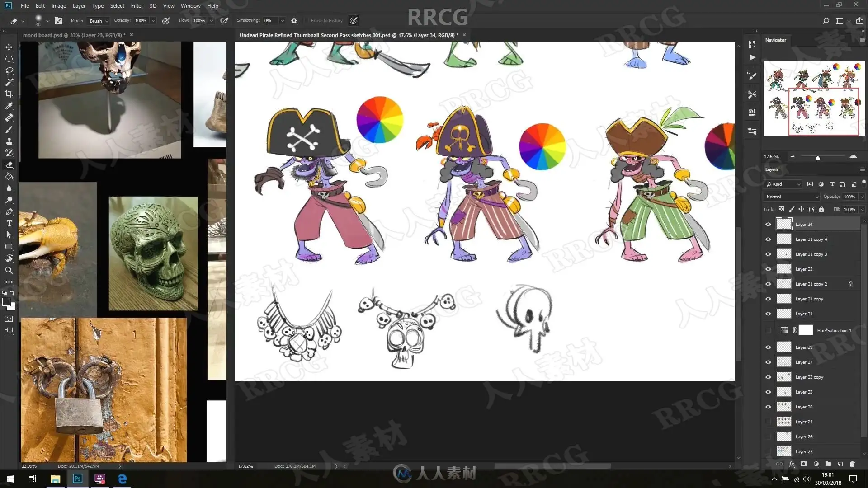The width and height of the screenshot is (868, 488).
Task: Toggle Quick Mask mode
Action: click(x=9, y=319)
